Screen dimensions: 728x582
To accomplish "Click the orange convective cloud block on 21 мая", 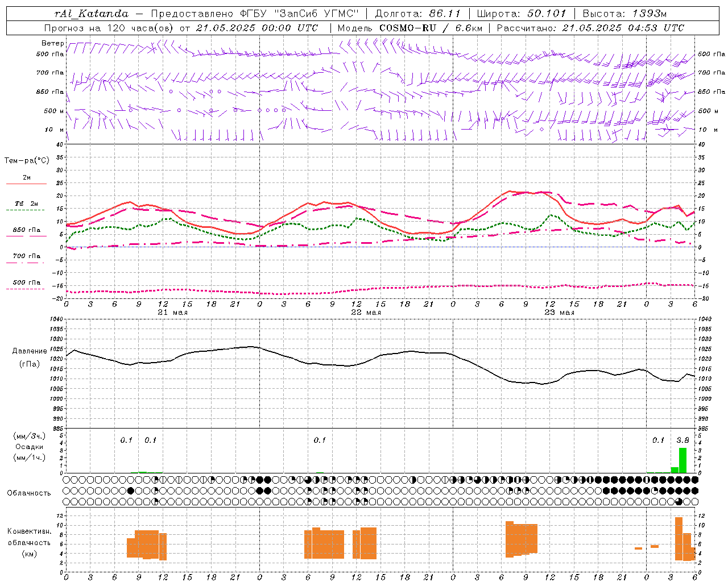I will tap(147, 544).
